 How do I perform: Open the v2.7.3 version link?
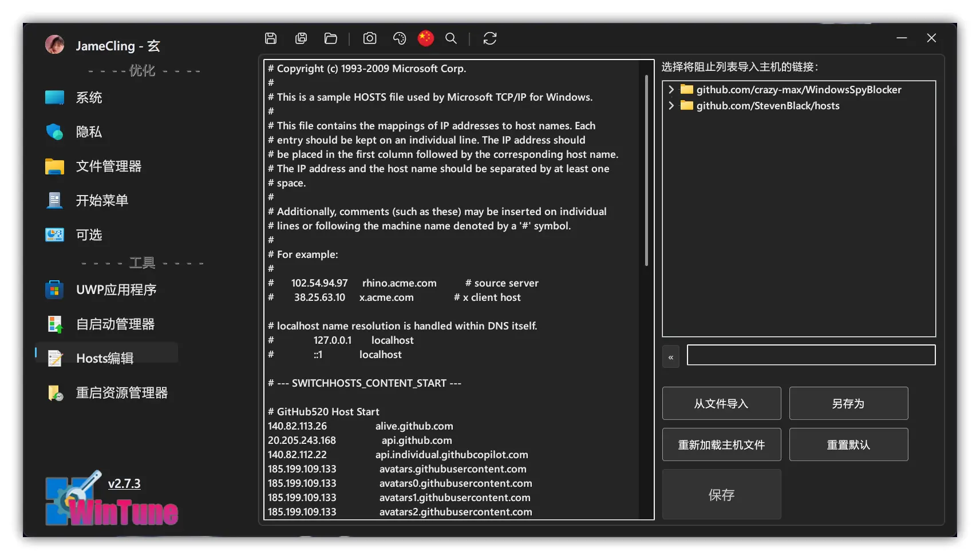(x=124, y=483)
